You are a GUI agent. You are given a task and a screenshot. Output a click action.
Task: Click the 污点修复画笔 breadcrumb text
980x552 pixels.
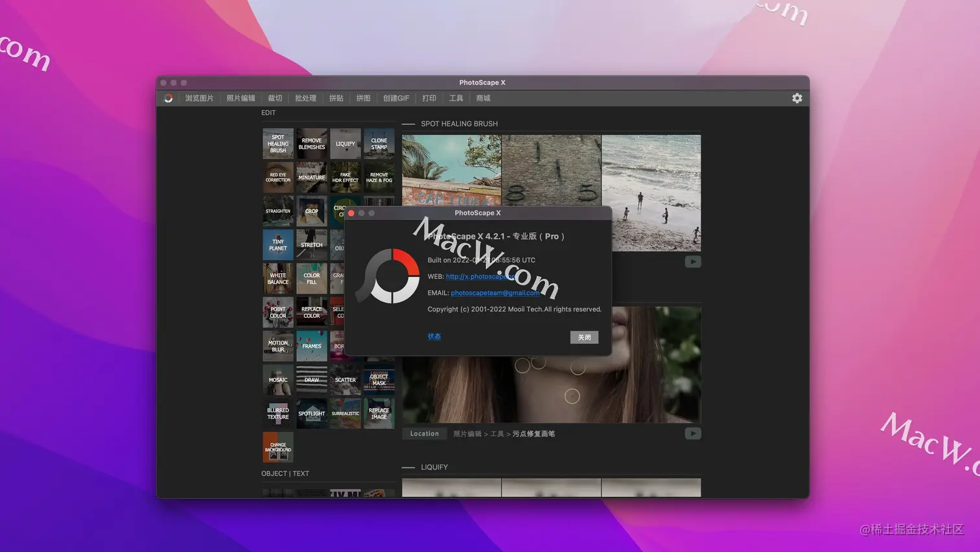tap(533, 434)
